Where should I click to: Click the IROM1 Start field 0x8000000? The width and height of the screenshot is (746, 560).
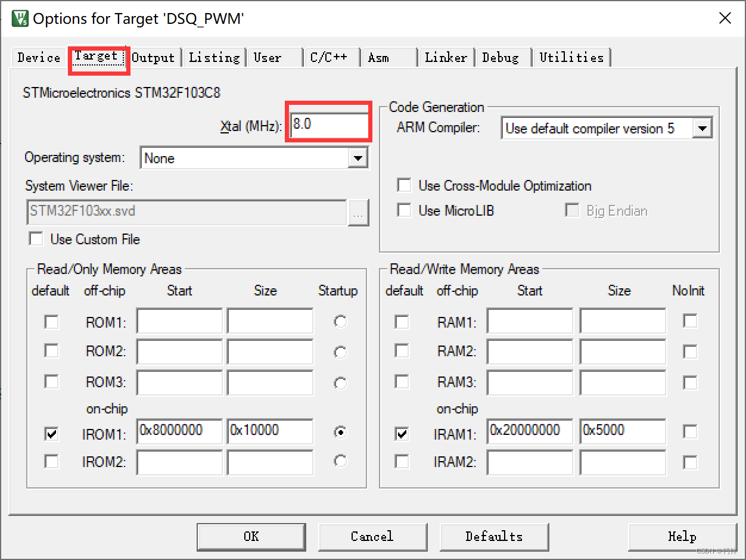tap(179, 432)
